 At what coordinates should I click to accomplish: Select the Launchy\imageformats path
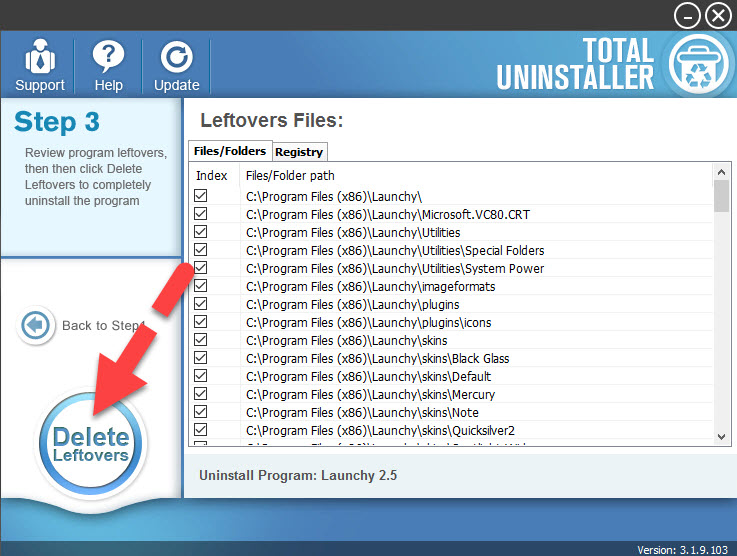click(370, 287)
